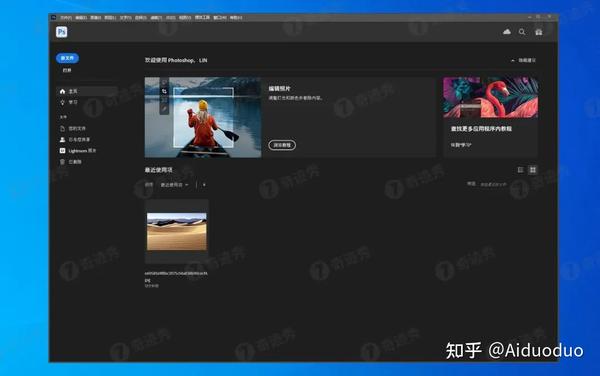Open Shared with You person icon
The width and height of the screenshot is (600, 376).
click(62, 140)
